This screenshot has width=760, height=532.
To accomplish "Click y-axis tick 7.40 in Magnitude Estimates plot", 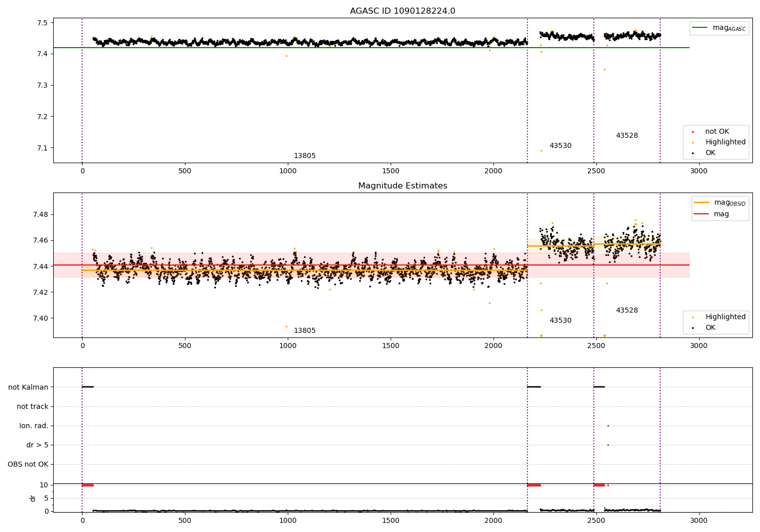I will click(x=40, y=319).
